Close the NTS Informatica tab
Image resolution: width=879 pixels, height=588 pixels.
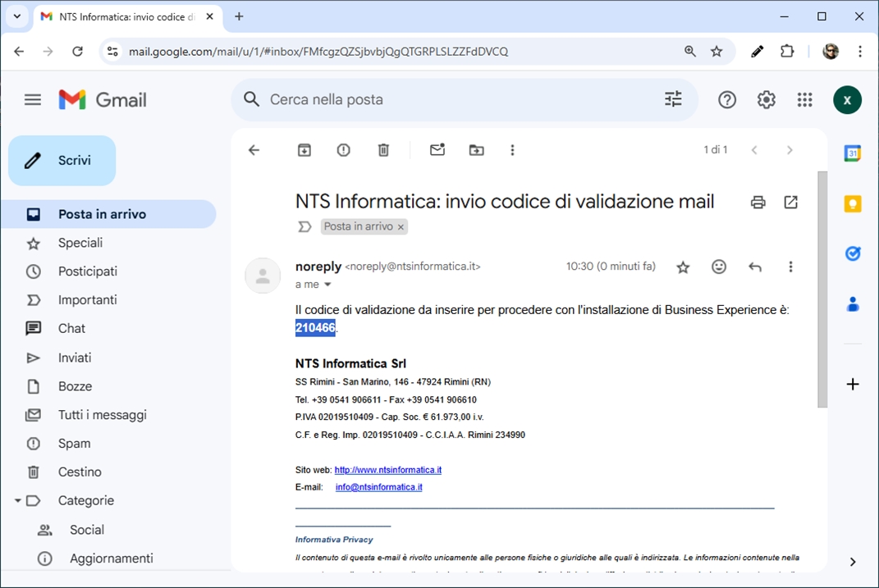click(x=209, y=16)
